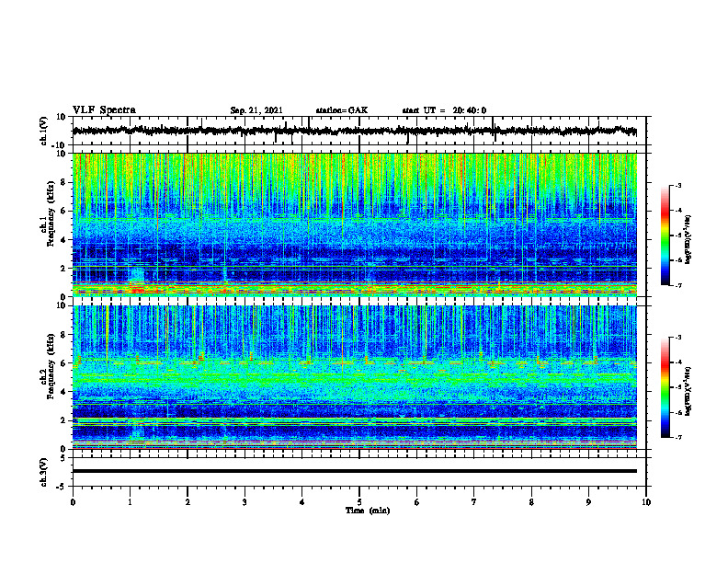Click time axis tick label "9"
Image resolution: width=728 pixels, height=563 pixels.
tap(588, 502)
